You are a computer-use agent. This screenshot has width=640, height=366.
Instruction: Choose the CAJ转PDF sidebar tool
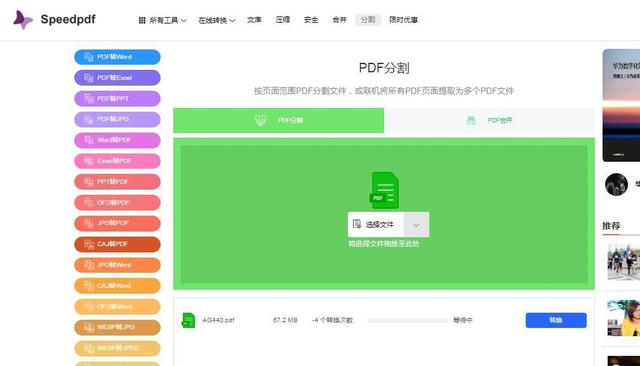click(118, 244)
